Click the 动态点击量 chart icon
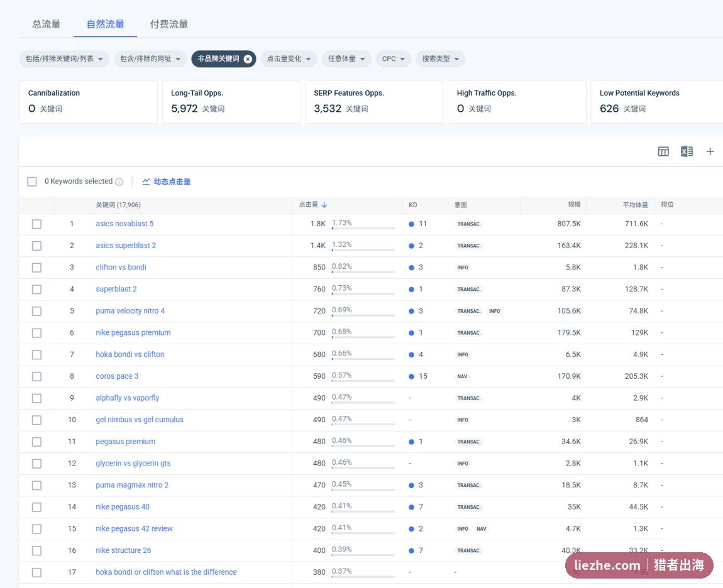 pyautogui.click(x=146, y=182)
